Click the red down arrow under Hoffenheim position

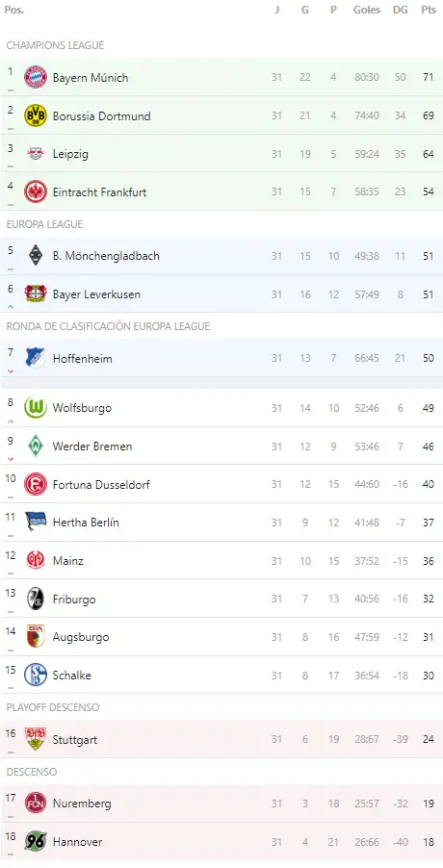point(10,371)
